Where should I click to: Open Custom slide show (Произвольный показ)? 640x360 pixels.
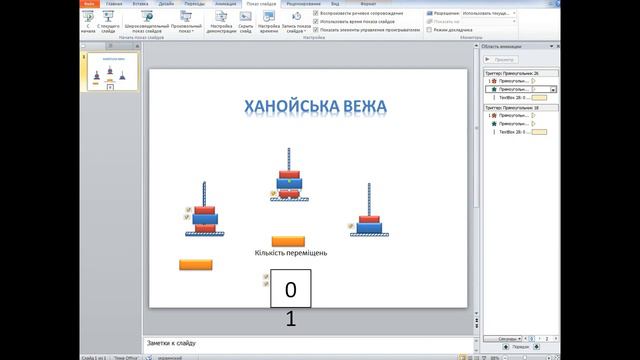pos(186,22)
